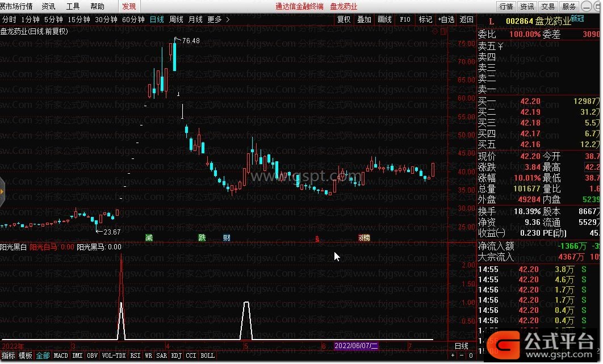The image size is (603, 364).
Task: Minimize the trading terminal window
Action: [587, 6]
